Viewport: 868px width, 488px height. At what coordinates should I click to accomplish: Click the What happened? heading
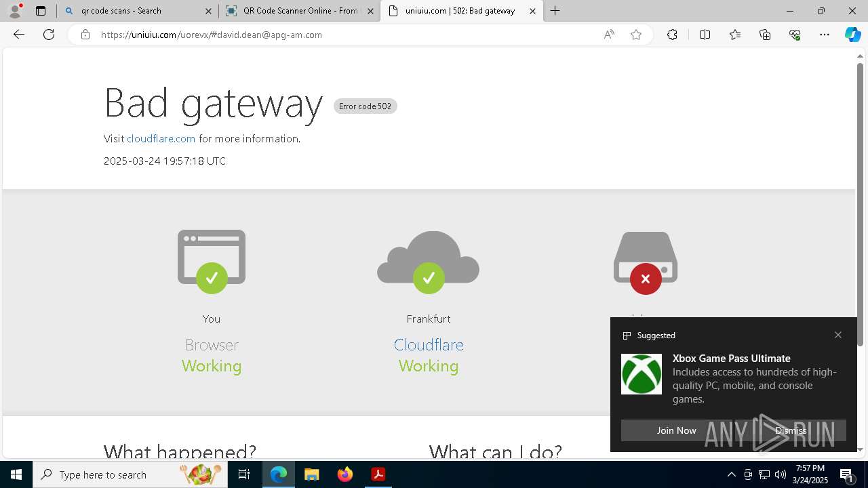pyautogui.click(x=180, y=451)
